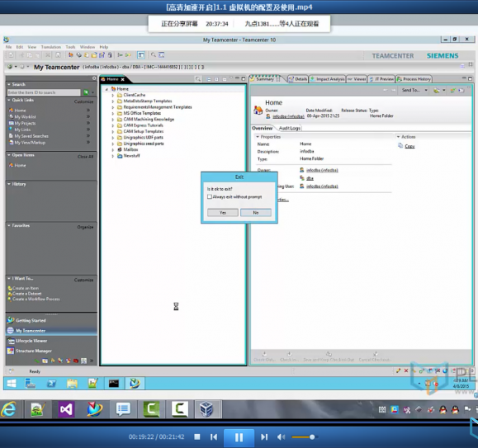Stop the video playback
The image size is (478, 448).
coord(197,436)
